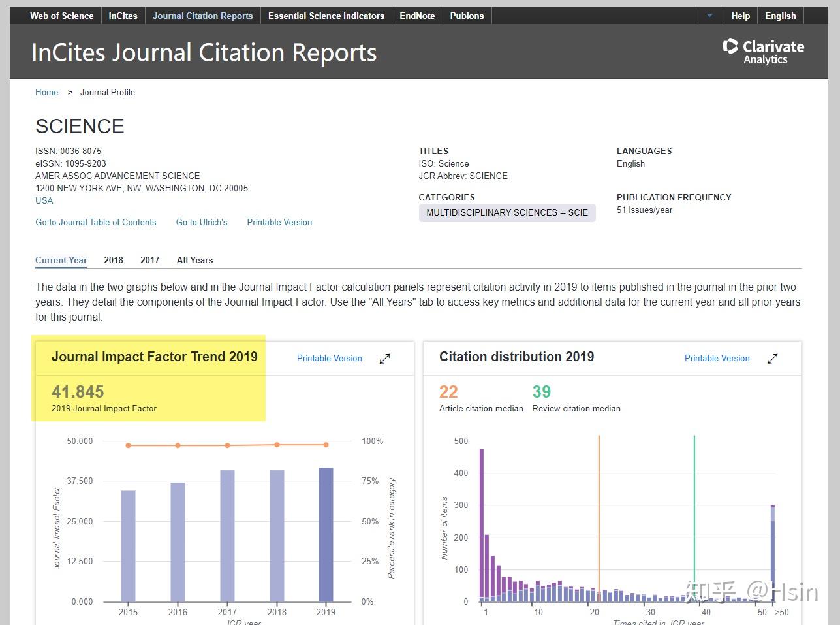Select the All Years tab

[x=194, y=260]
